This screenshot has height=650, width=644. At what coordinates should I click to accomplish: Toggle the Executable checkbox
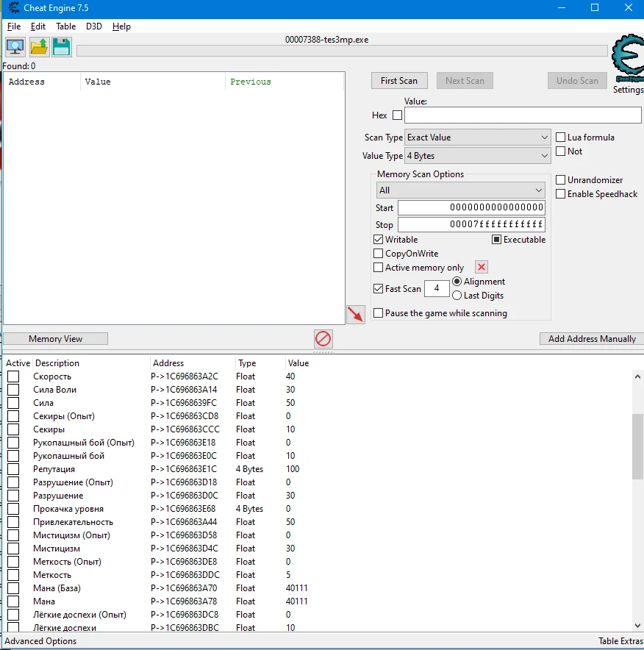click(496, 239)
